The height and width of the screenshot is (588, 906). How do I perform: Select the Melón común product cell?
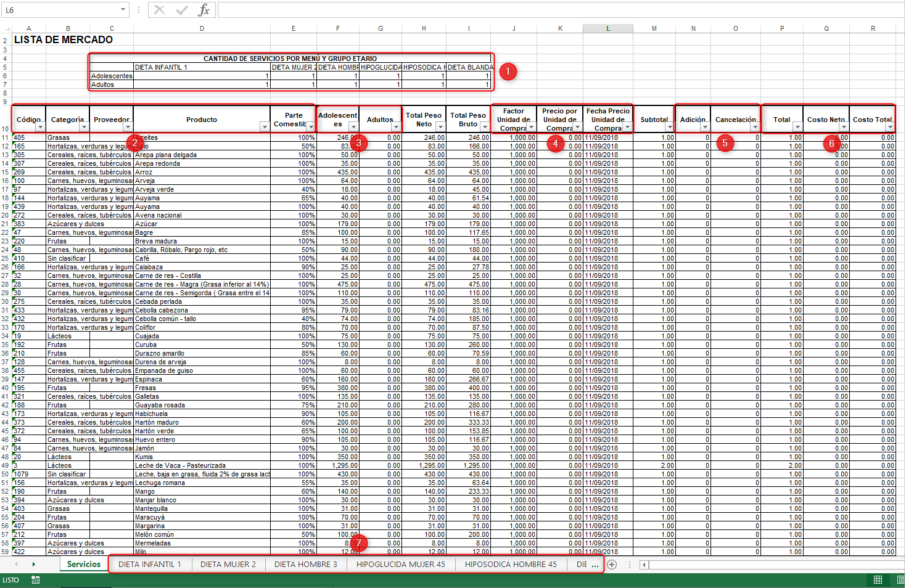[202, 534]
